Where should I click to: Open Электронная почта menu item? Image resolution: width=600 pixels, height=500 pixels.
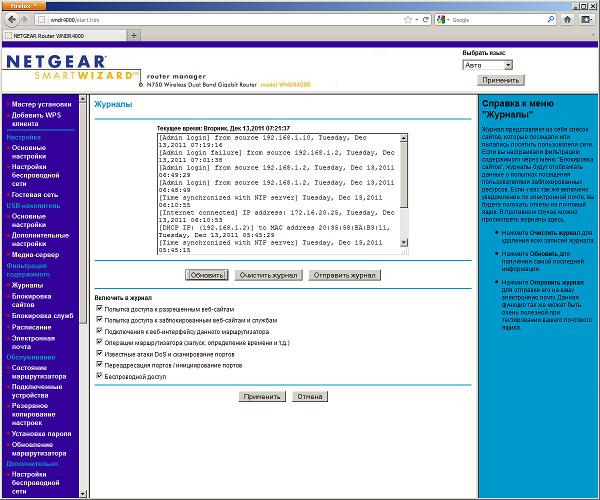pyautogui.click(x=33, y=342)
